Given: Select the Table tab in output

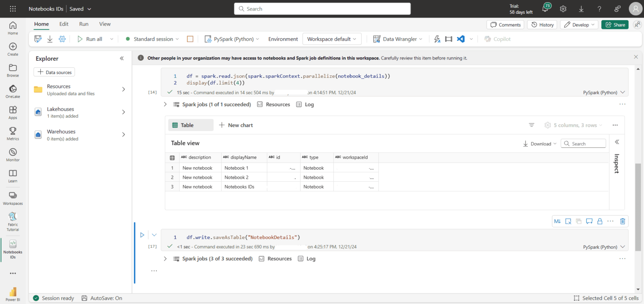Looking at the screenshot, I should point(191,125).
